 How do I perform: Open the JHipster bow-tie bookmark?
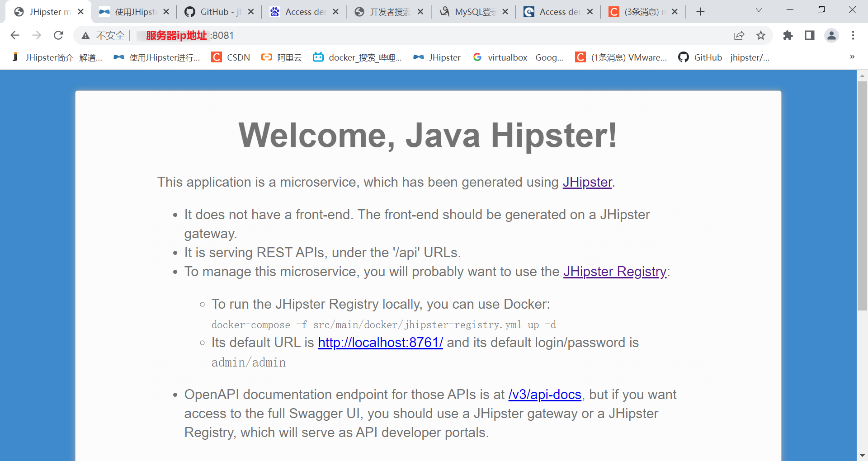click(437, 57)
